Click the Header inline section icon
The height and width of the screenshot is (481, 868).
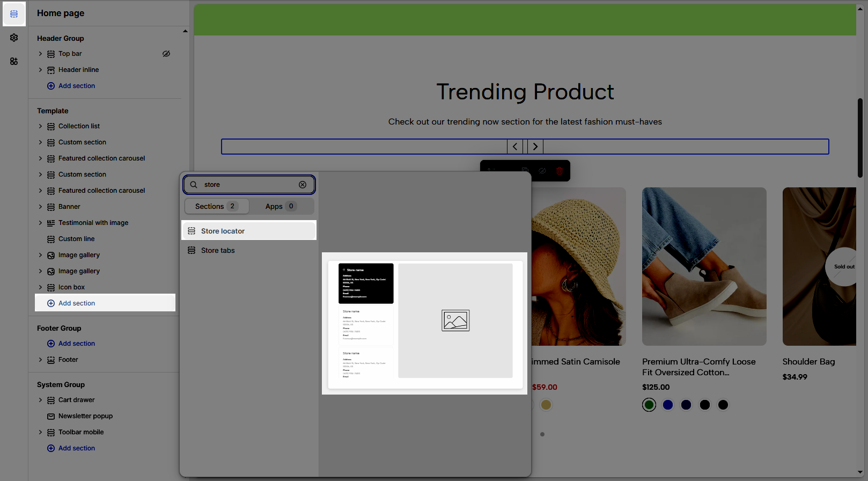pyautogui.click(x=51, y=70)
